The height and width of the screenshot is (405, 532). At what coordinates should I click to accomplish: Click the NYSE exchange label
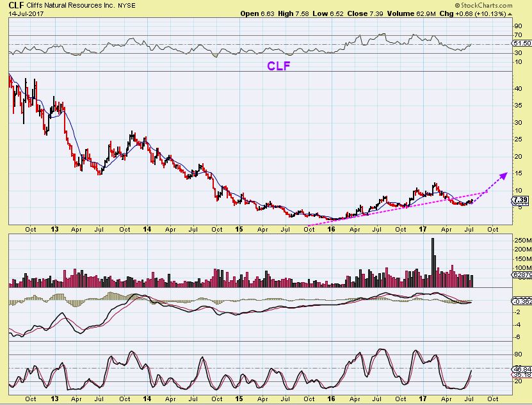coord(127,5)
